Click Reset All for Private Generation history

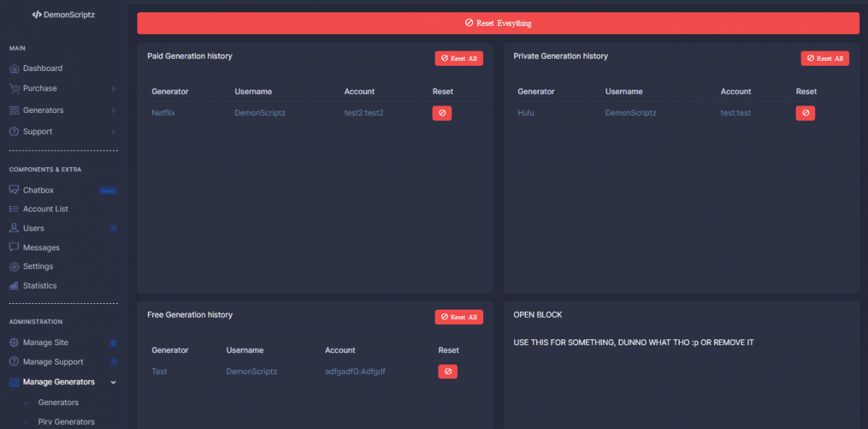pos(825,59)
